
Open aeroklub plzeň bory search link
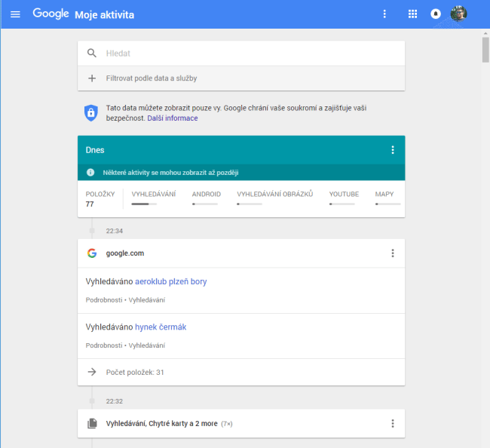(x=170, y=281)
